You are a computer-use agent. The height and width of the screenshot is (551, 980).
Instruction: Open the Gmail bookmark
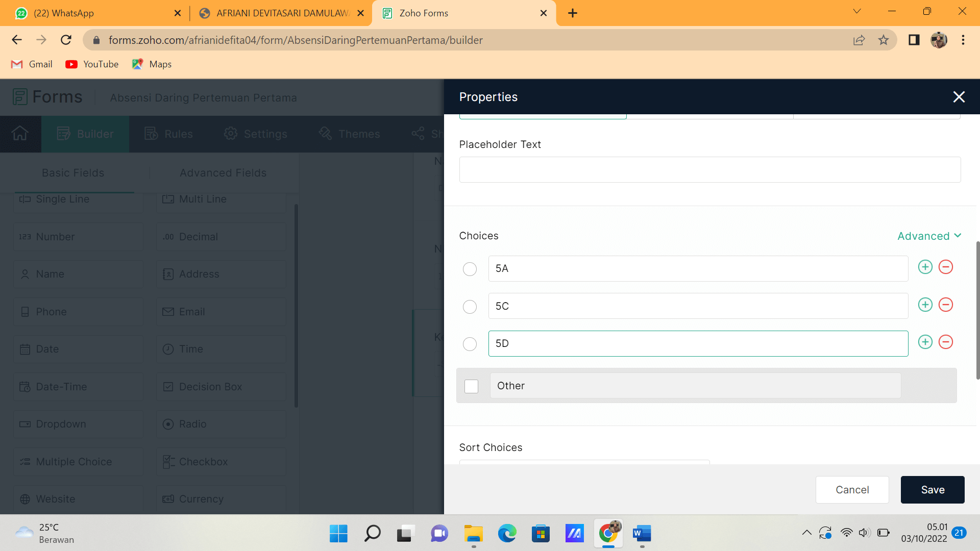32,64
